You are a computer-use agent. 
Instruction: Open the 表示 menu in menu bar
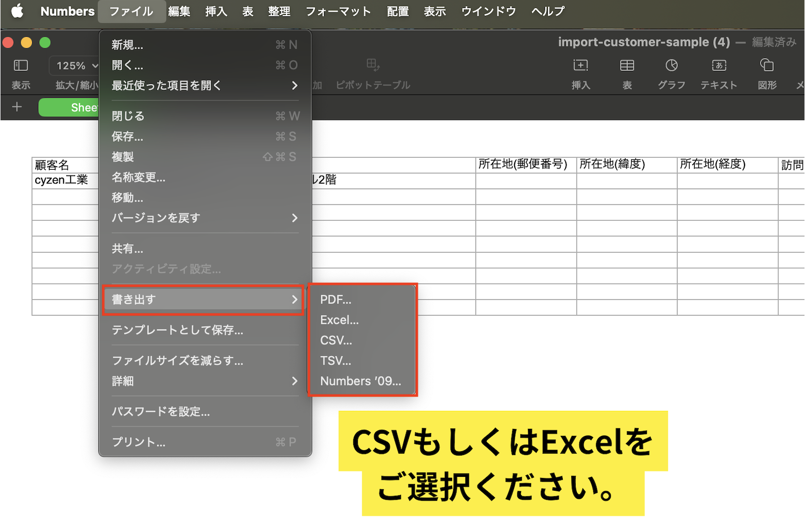click(x=435, y=11)
